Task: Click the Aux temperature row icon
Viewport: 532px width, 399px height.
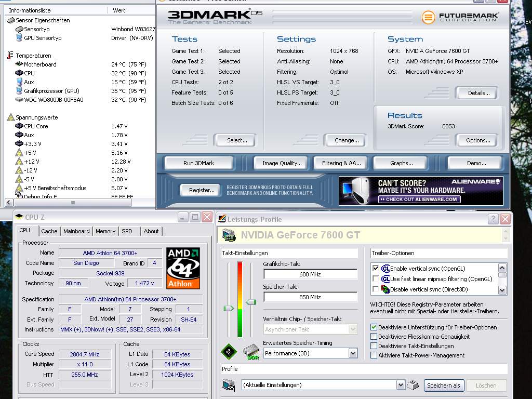Action: [x=19, y=82]
